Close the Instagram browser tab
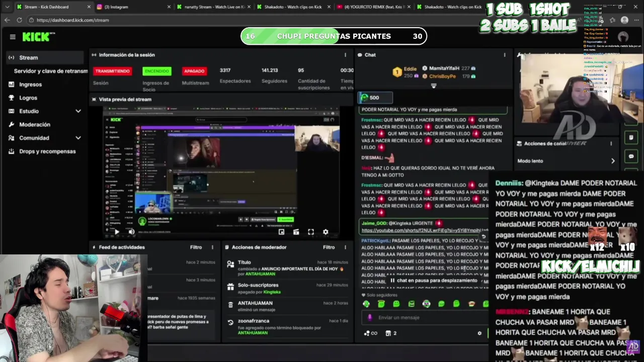Image resolution: width=644 pixels, height=362 pixels. click(x=169, y=7)
